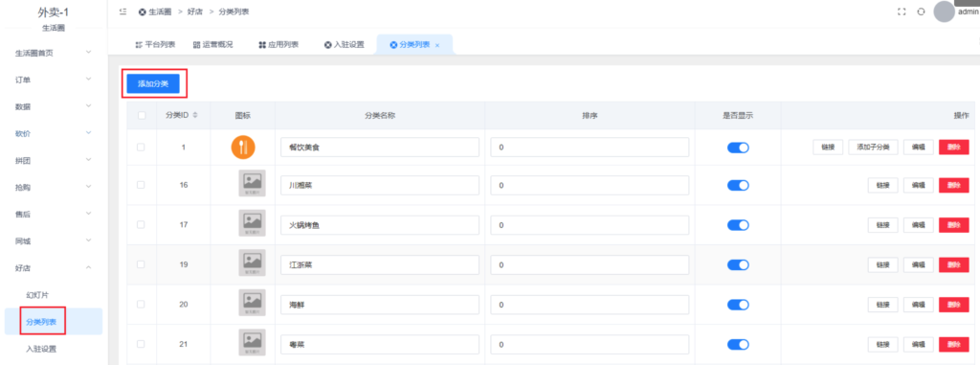Viewport: 980px width, 365px height.
Task: Click the placeholder image for 粤菜
Action: tap(252, 342)
